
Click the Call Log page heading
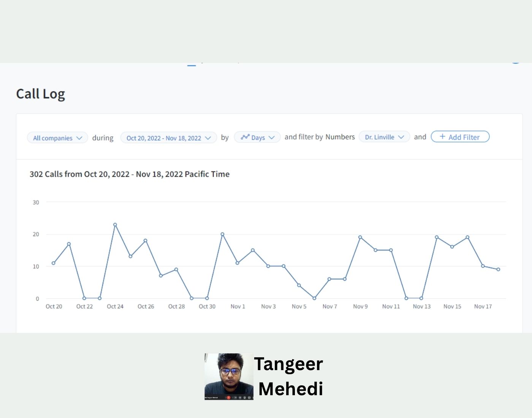[41, 94]
